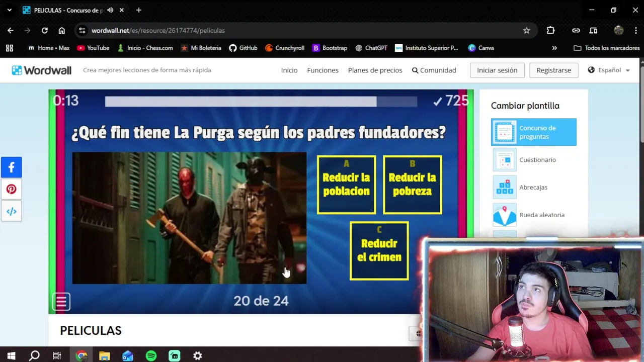Viewport: 644px width, 362px height.
Task: Click the La Purga question image
Action: click(x=189, y=218)
